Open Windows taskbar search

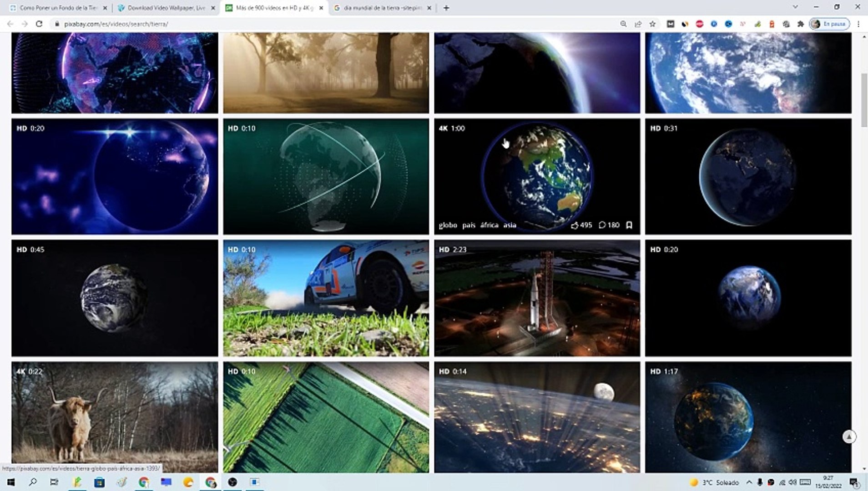(x=33, y=482)
